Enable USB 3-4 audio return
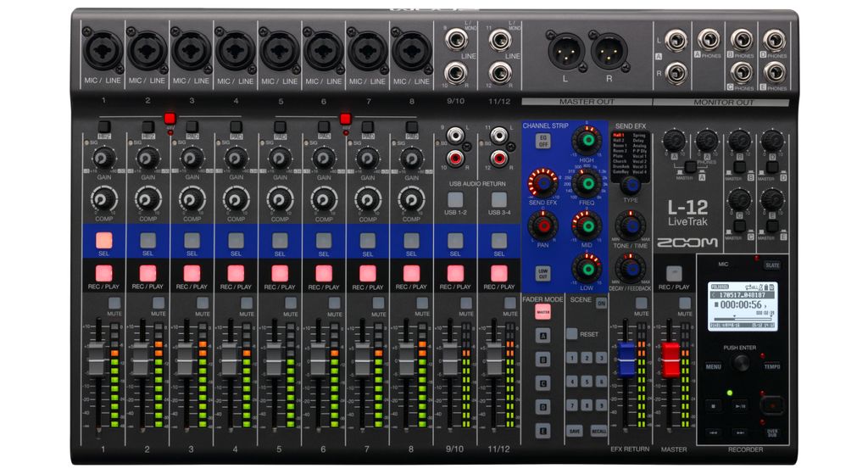The width and height of the screenshot is (868, 474). click(498, 199)
